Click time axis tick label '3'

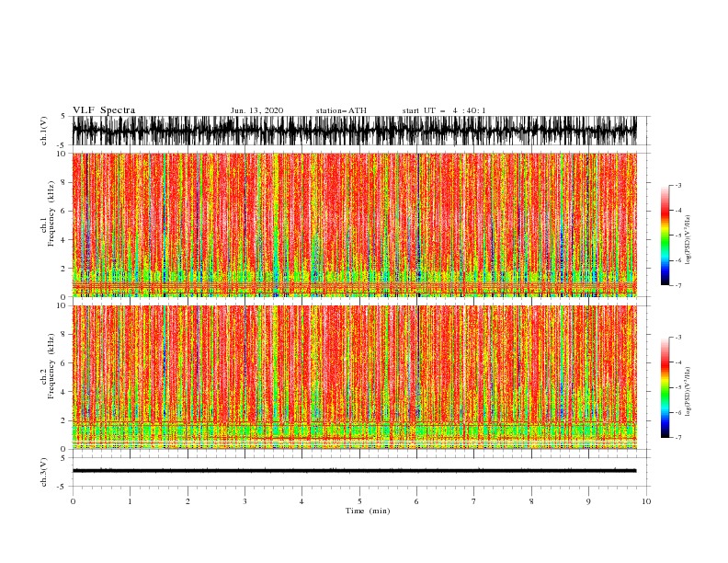pos(245,501)
